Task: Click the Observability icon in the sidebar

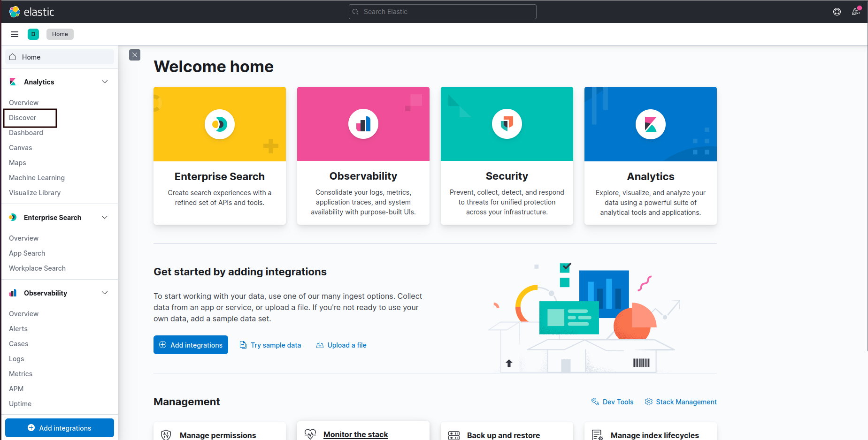Action: 13,293
